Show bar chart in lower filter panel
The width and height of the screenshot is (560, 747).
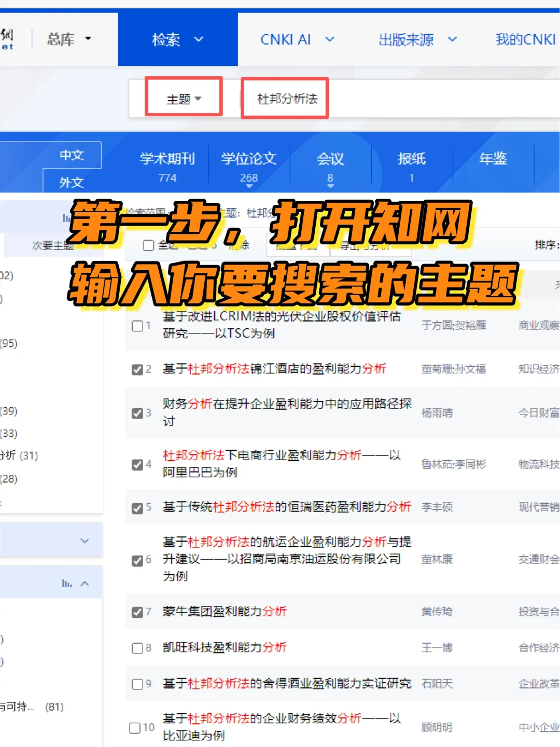click(x=67, y=584)
